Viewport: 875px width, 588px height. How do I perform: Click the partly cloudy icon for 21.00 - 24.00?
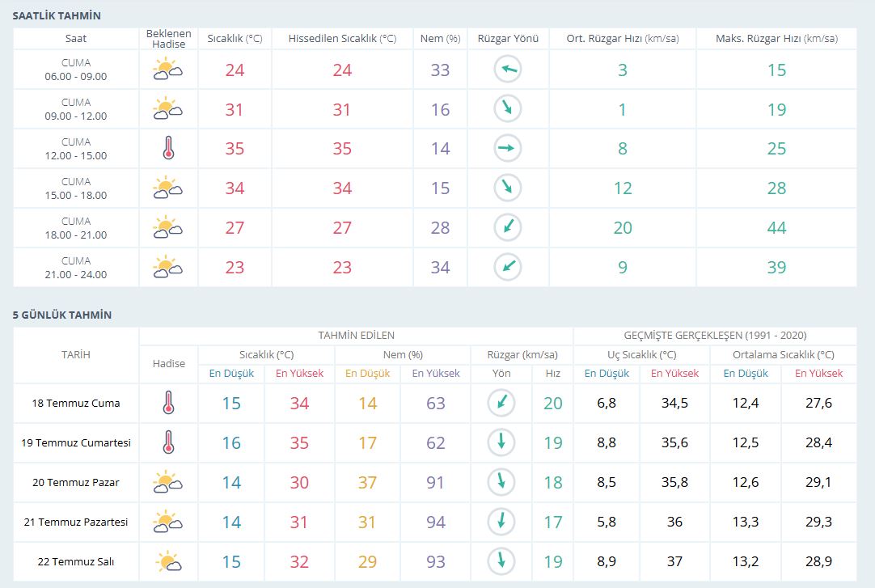tap(168, 267)
